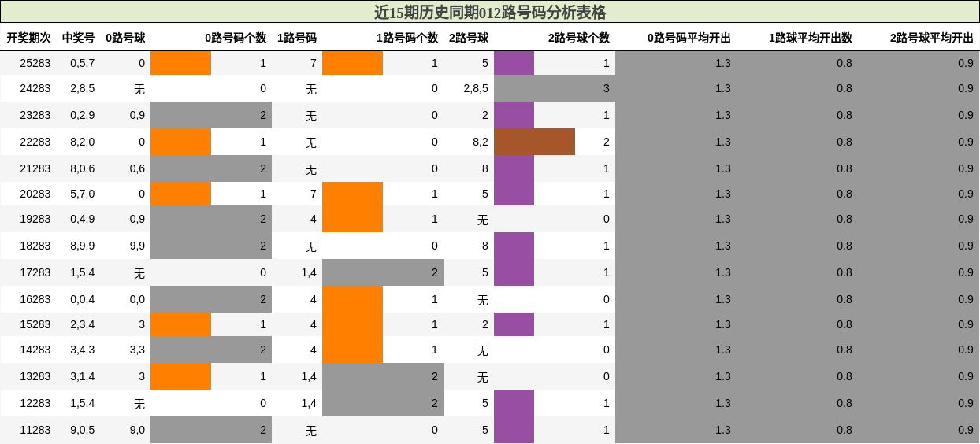This screenshot has width=980, height=444.
Task: Click the brown 2路 count bar in row 22283
Action: 534,142
